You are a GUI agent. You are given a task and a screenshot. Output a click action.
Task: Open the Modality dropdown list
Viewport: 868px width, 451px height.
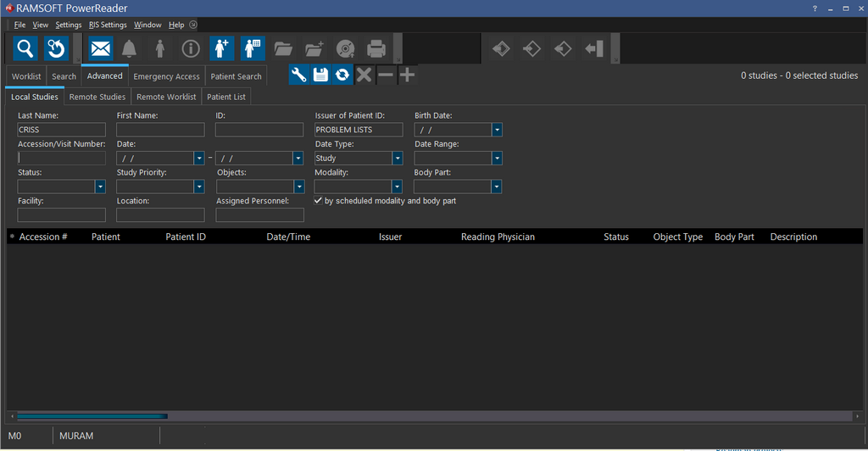[397, 187]
